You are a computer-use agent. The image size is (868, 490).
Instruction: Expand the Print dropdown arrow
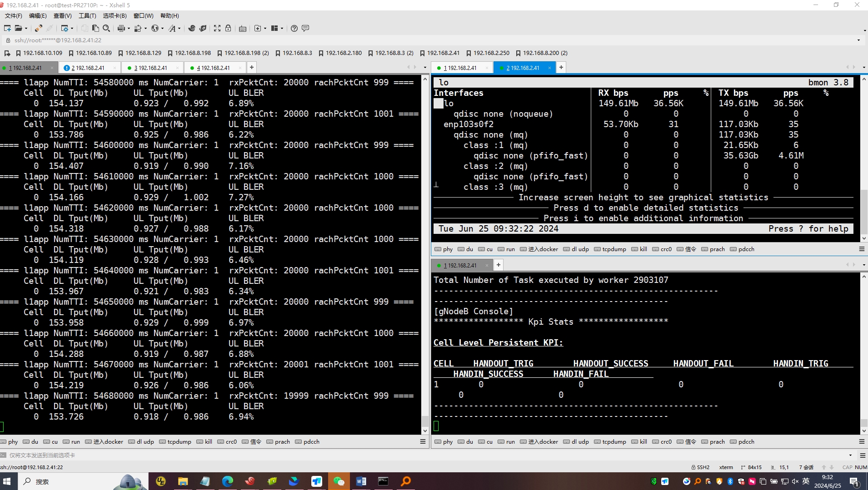pyautogui.click(x=129, y=28)
